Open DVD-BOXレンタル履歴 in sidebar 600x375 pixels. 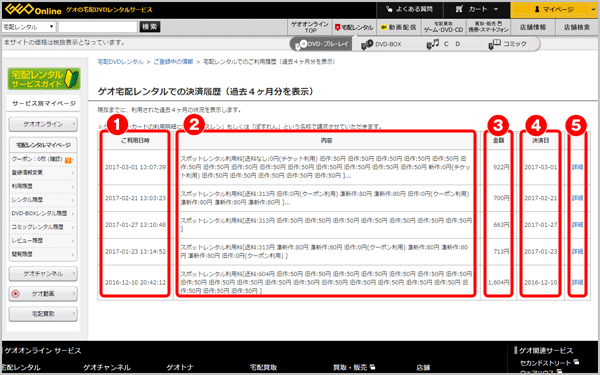[x=42, y=214]
